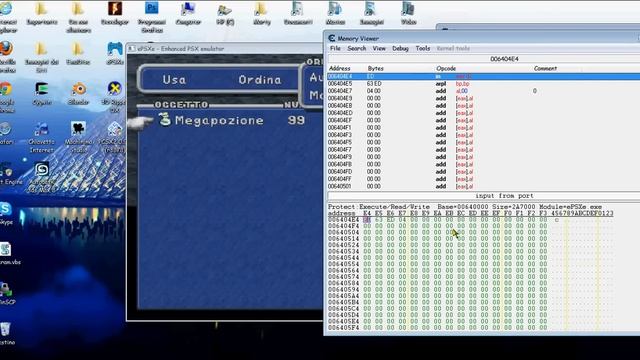Launch Cheat Engine desktop shortcut

click(6, 169)
